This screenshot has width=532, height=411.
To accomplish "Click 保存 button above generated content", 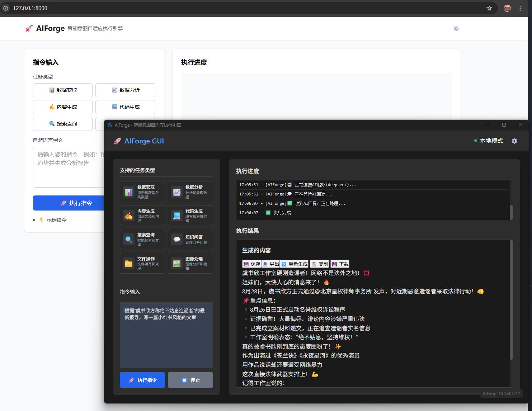I will (252, 264).
